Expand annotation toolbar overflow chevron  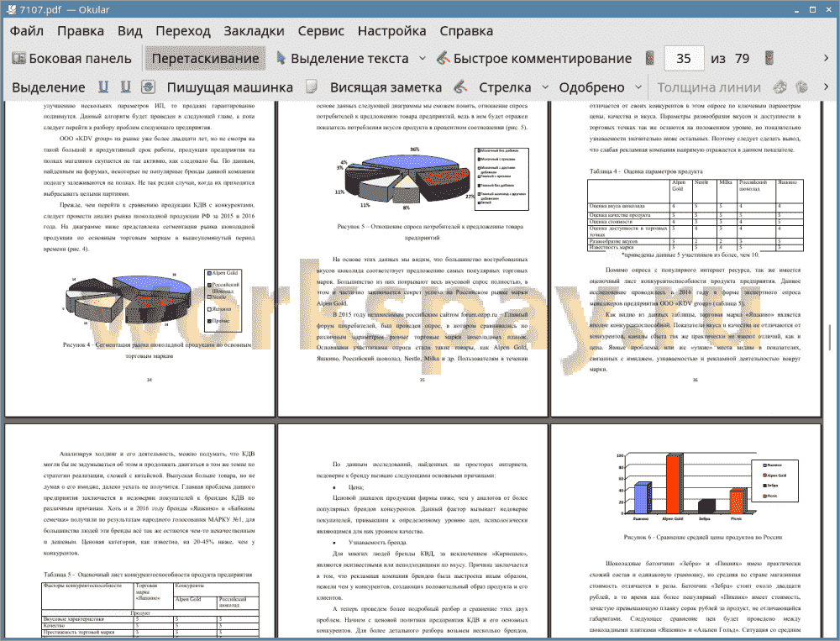pos(826,87)
